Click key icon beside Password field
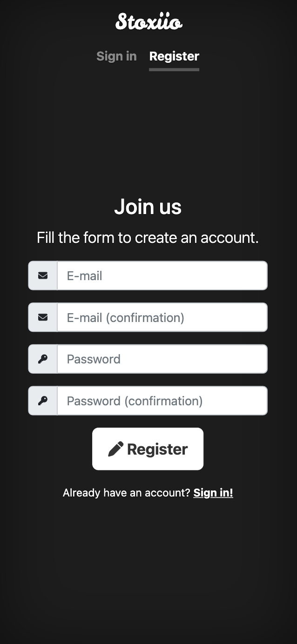Viewport: 297px width, 644px height. [43, 359]
